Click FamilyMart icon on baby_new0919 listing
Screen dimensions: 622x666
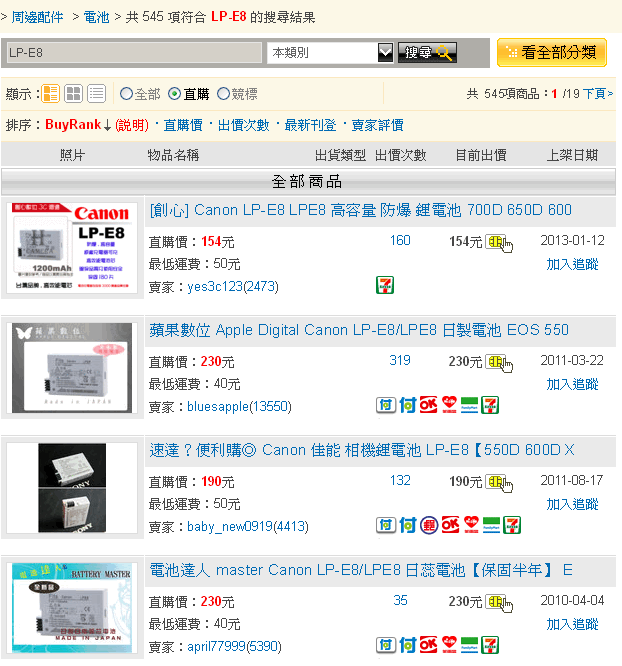point(491,525)
